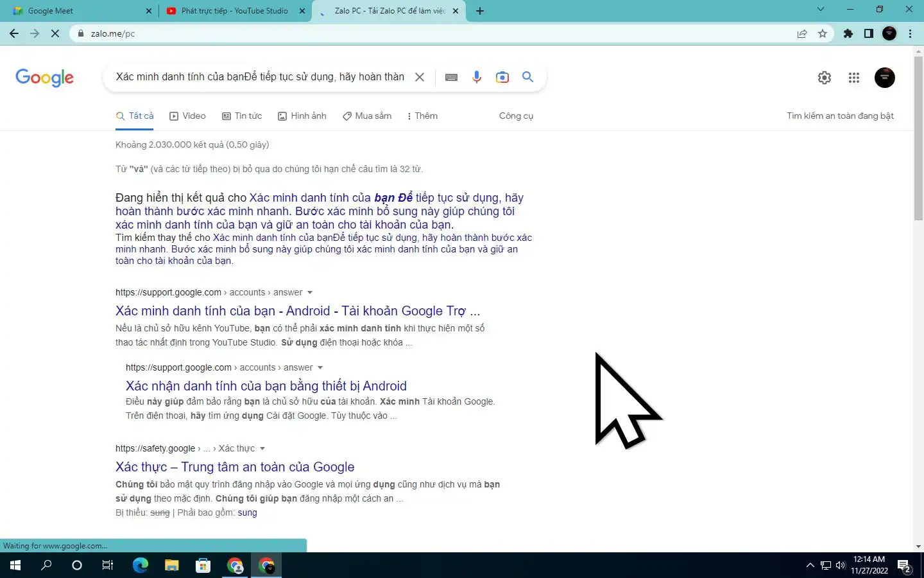Launch Microsoft Edge from taskbar

[x=141, y=565]
